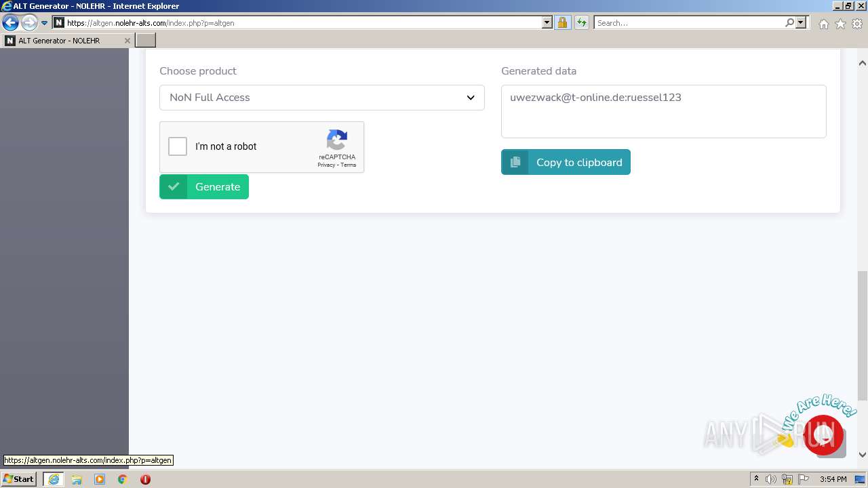
Task: Click the Copy to clipboard button
Action: click(566, 162)
